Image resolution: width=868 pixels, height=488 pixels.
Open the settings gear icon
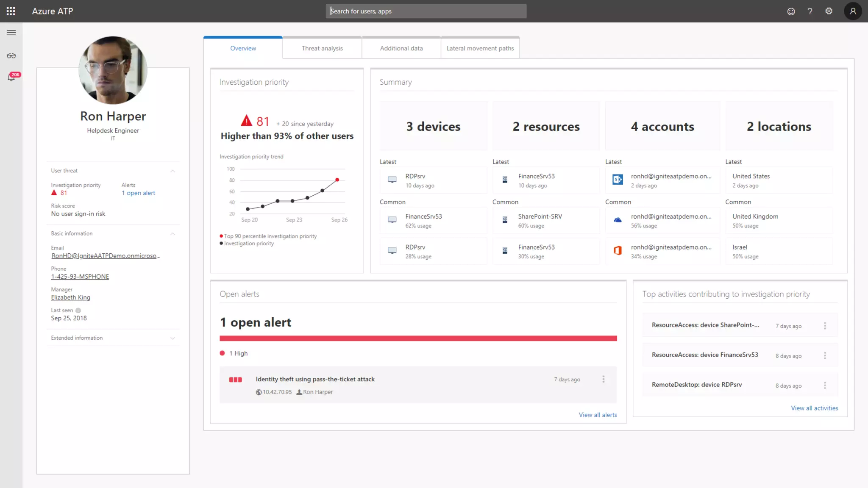coord(829,11)
